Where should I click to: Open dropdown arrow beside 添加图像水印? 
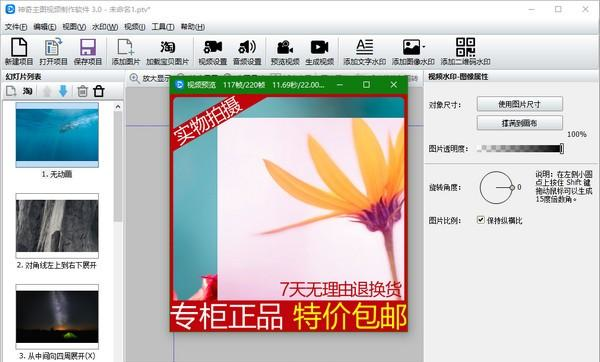424,47
